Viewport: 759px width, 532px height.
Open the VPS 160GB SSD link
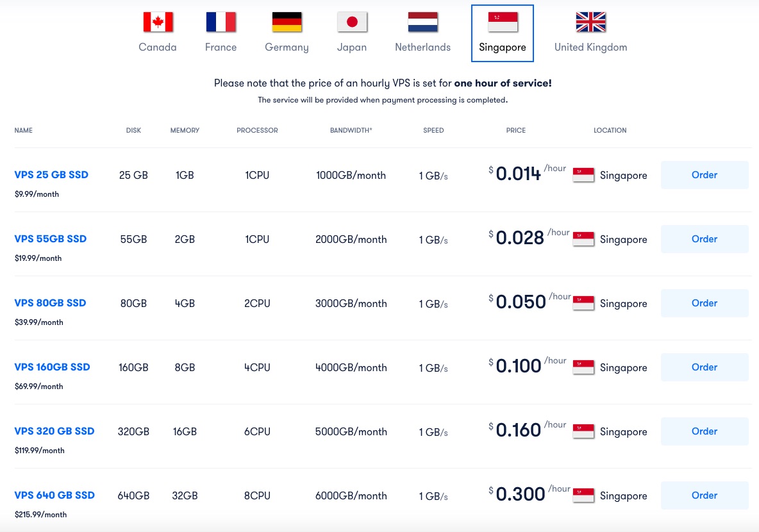point(52,367)
